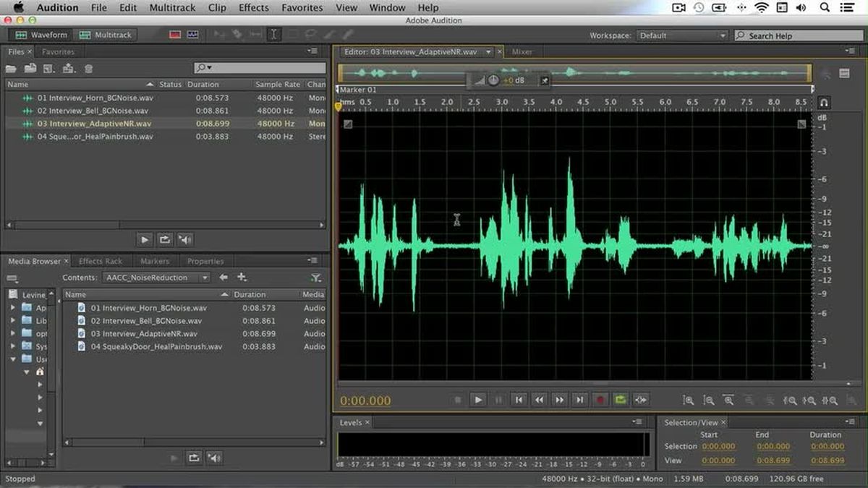Open the Properties tab
This screenshot has height=488, width=868.
pyautogui.click(x=205, y=261)
